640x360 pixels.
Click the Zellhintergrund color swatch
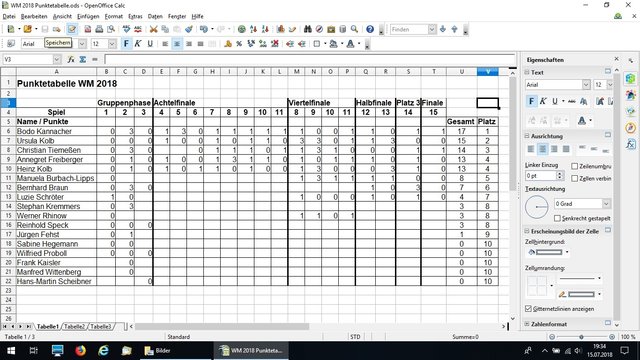(x=549, y=252)
